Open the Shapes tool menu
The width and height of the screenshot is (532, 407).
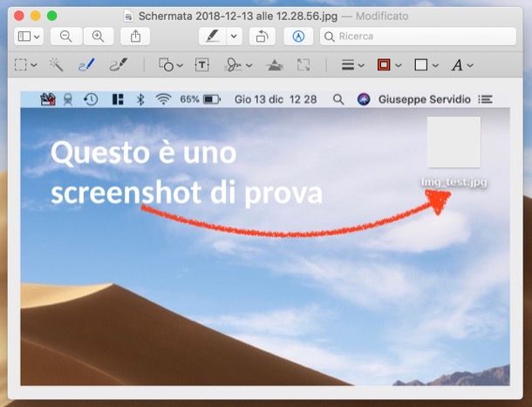(171, 64)
